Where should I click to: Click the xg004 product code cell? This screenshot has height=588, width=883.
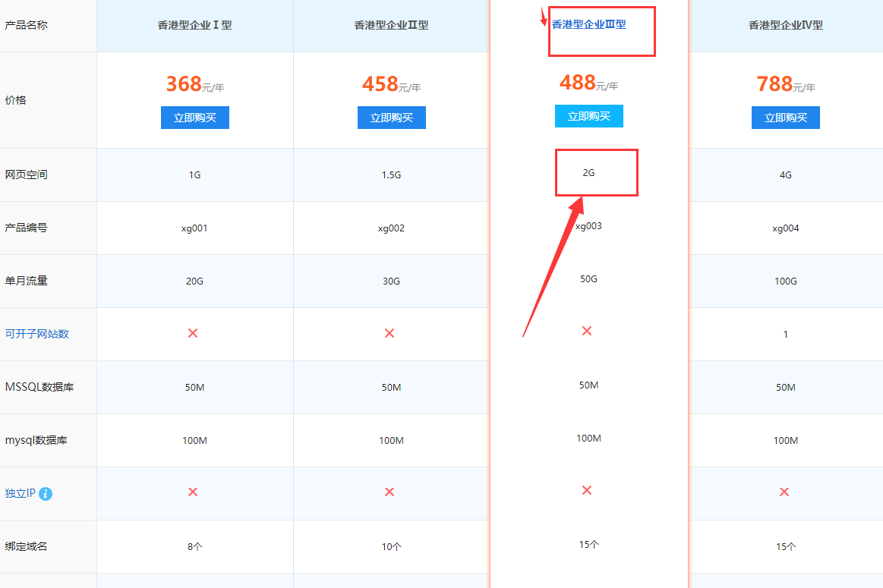tap(786, 228)
